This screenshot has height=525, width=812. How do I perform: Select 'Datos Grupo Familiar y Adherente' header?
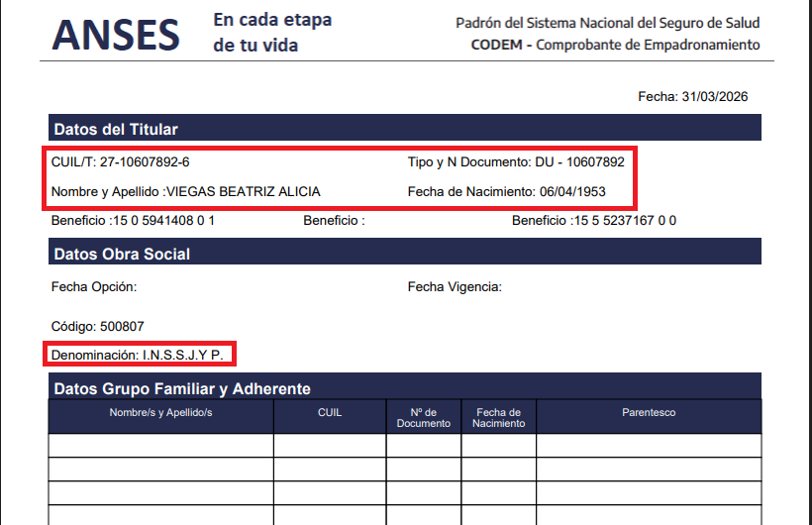182,388
